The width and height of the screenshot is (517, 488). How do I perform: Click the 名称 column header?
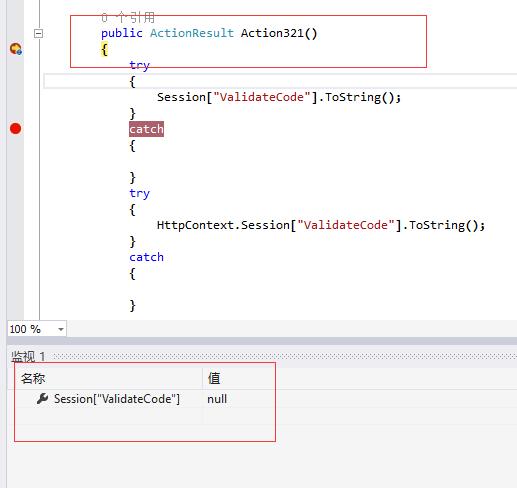[x=33, y=379]
